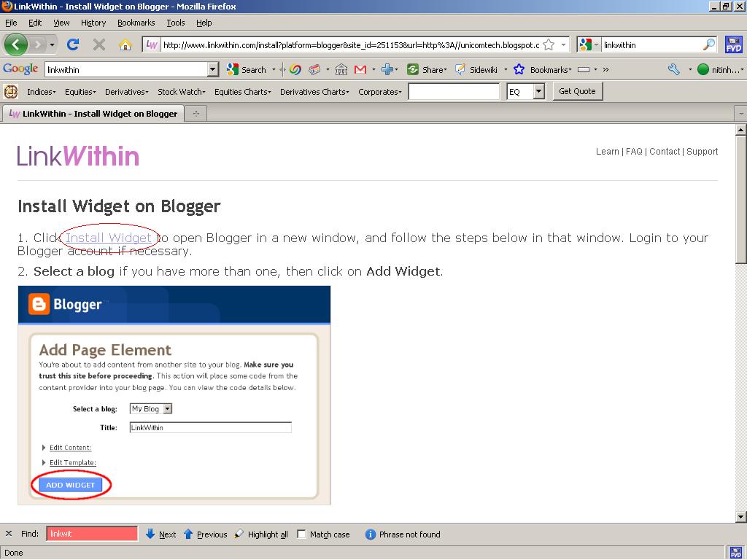Open the Edit menu
This screenshot has width=747, height=560.
(x=35, y=23)
